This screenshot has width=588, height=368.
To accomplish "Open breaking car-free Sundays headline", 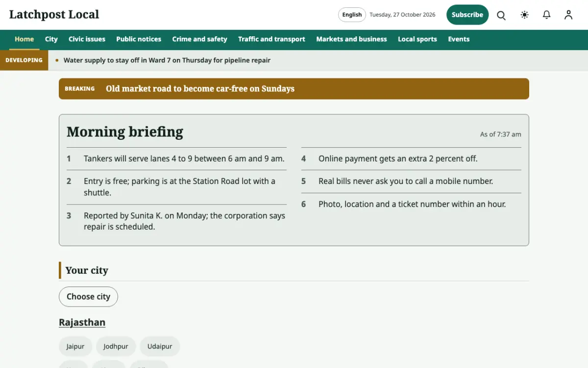I will (x=200, y=89).
